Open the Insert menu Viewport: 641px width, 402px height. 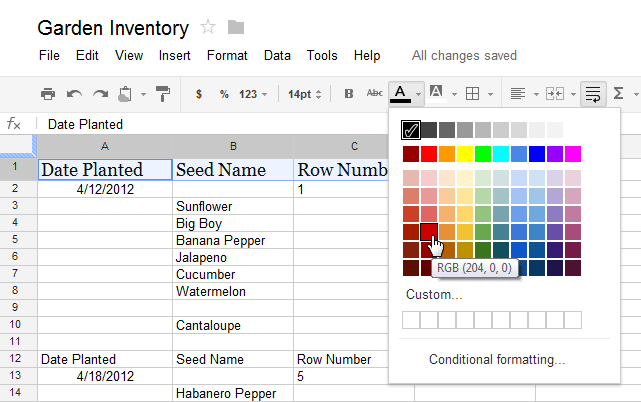tap(175, 55)
